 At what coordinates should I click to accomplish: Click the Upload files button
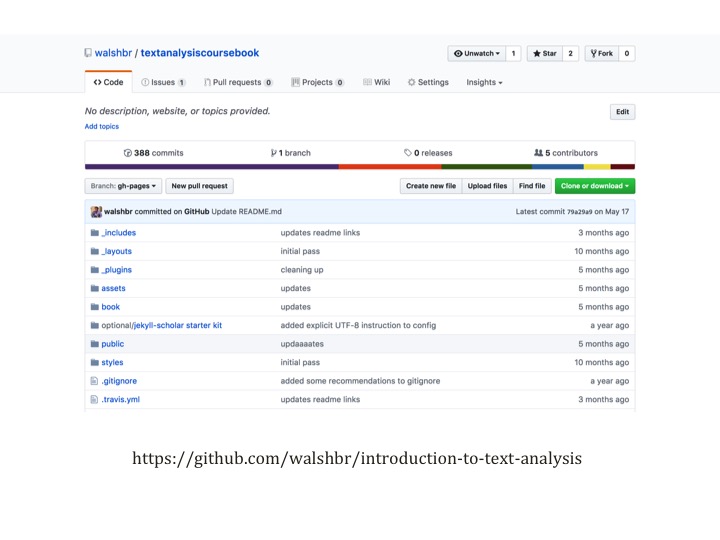[x=487, y=186]
